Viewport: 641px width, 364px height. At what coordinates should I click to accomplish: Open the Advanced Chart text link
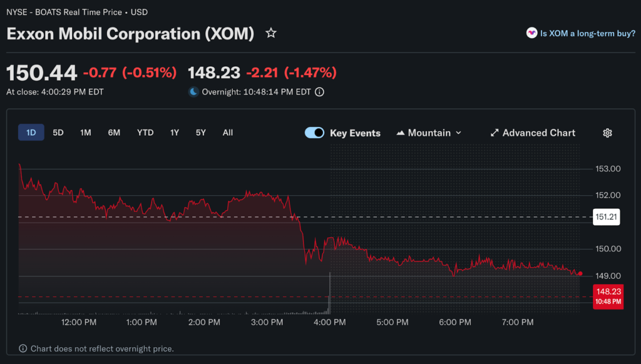538,133
